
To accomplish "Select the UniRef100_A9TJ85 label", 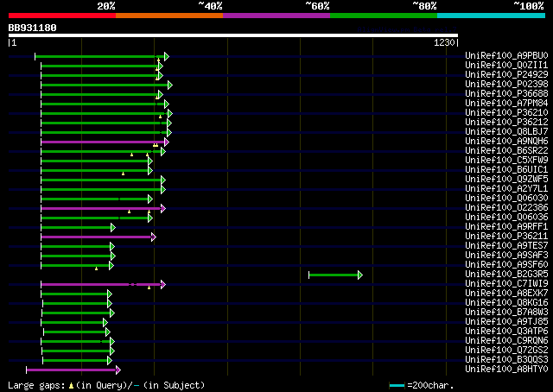I will click(506, 322).
